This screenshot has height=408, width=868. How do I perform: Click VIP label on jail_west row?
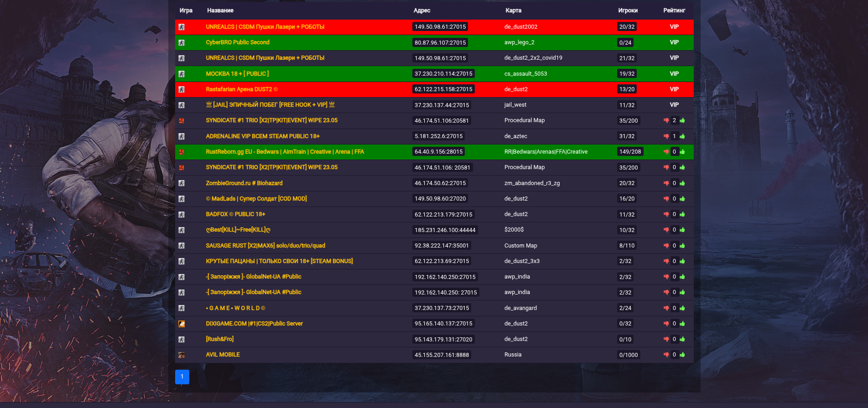point(674,105)
